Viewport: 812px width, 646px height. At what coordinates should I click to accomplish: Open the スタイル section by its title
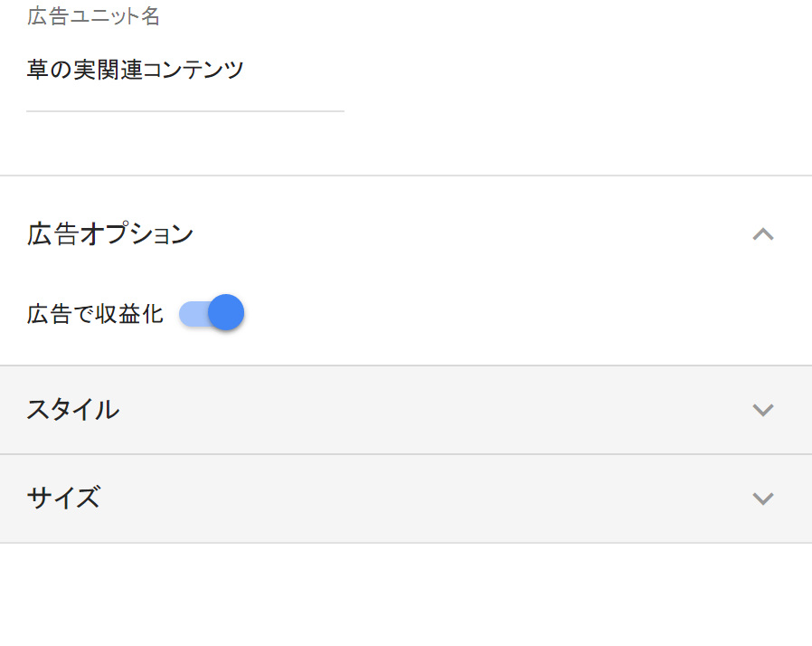pos(72,410)
